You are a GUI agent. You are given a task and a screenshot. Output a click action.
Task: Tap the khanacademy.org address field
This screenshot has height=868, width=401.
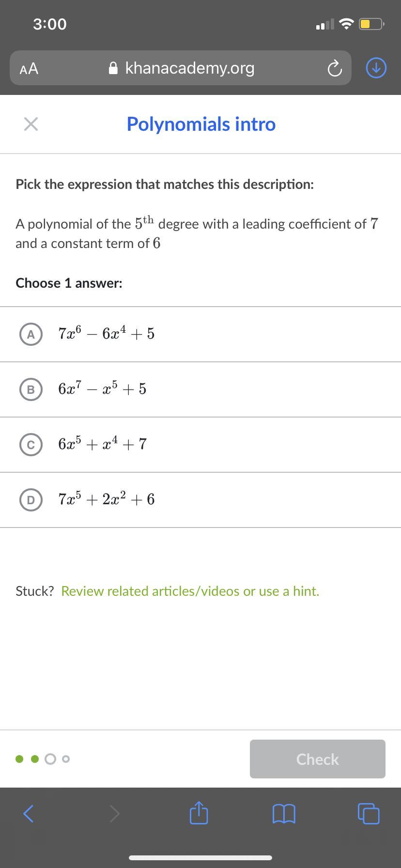click(189, 68)
